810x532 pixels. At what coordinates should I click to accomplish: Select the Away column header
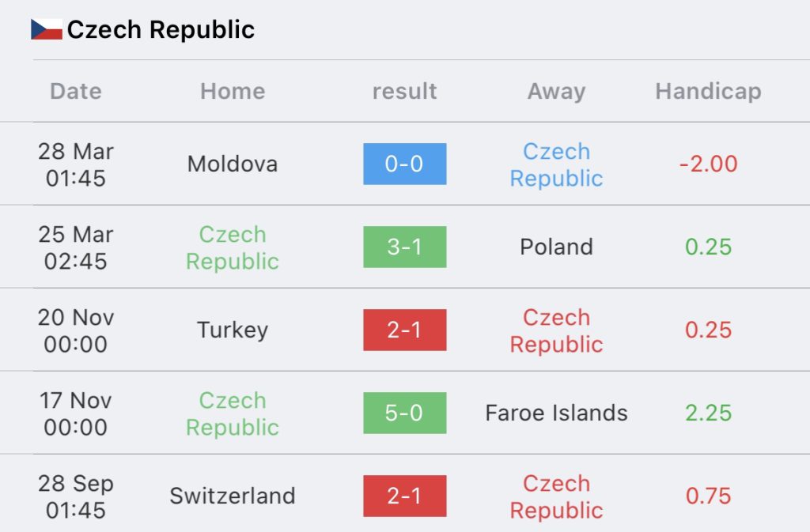click(556, 92)
